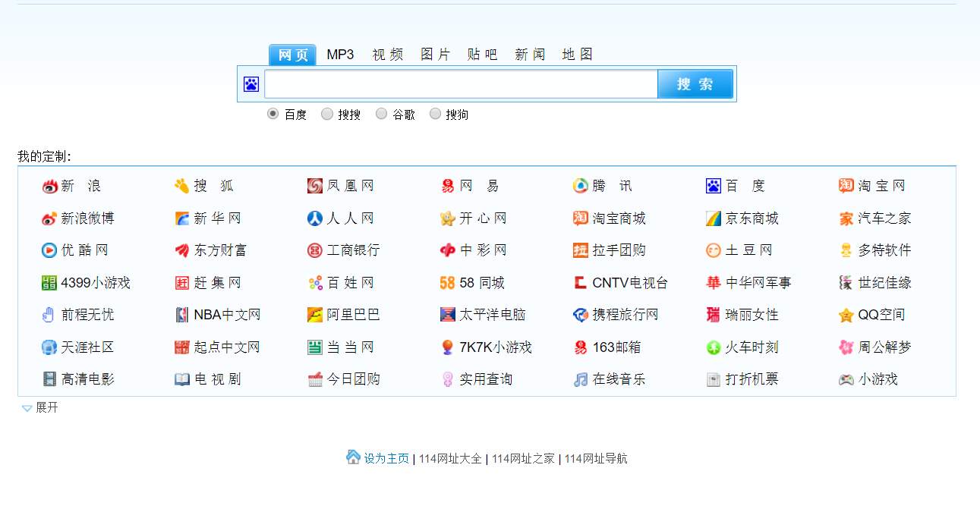Open the 赶集网 link
This screenshot has height=512, width=980.
[217, 283]
